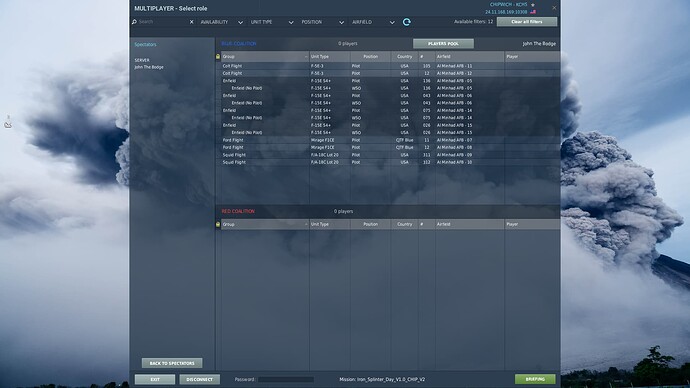Click the search magnifier icon
This screenshot has width=690, height=388.
click(x=134, y=22)
